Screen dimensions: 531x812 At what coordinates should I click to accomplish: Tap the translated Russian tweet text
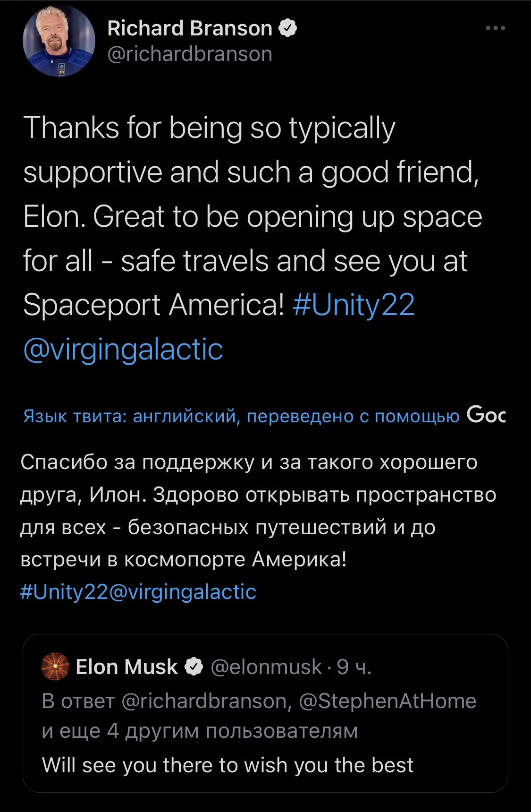coord(258,511)
